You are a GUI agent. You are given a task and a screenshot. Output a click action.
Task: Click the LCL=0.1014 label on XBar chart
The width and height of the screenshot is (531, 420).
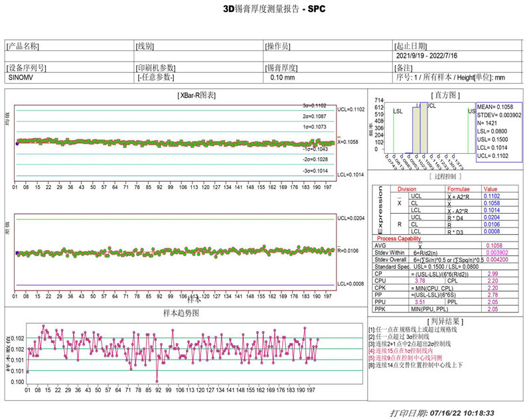(x=351, y=174)
